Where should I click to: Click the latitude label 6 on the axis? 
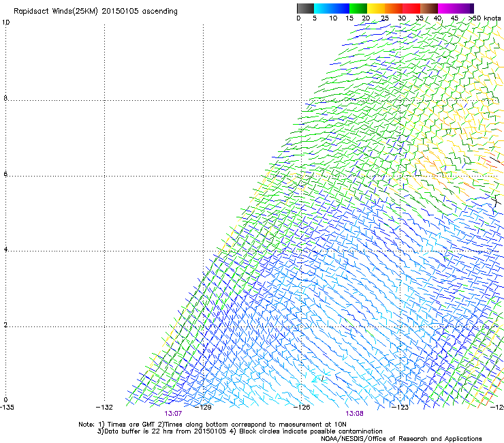[5, 174]
